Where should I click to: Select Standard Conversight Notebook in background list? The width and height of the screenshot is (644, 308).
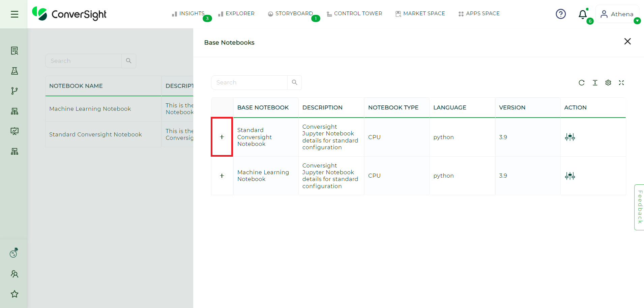(x=95, y=134)
